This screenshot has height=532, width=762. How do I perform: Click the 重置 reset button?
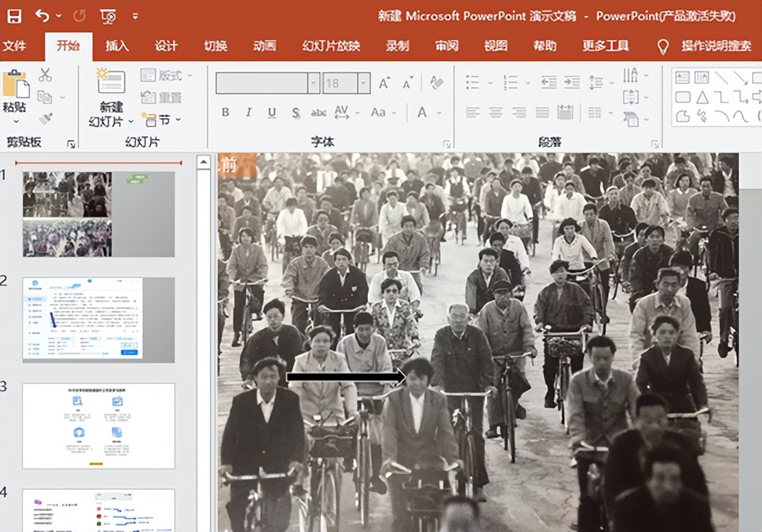pyautogui.click(x=161, y=98)
